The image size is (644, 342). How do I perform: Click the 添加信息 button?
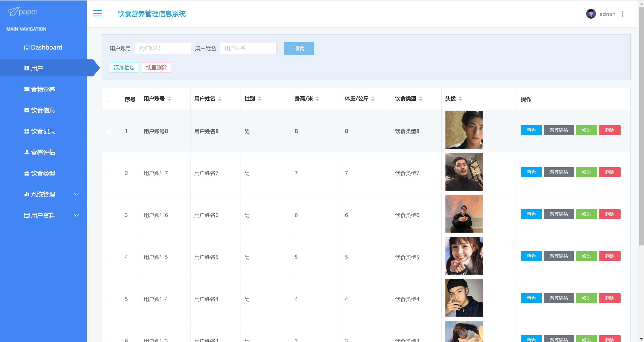[124, 67]
